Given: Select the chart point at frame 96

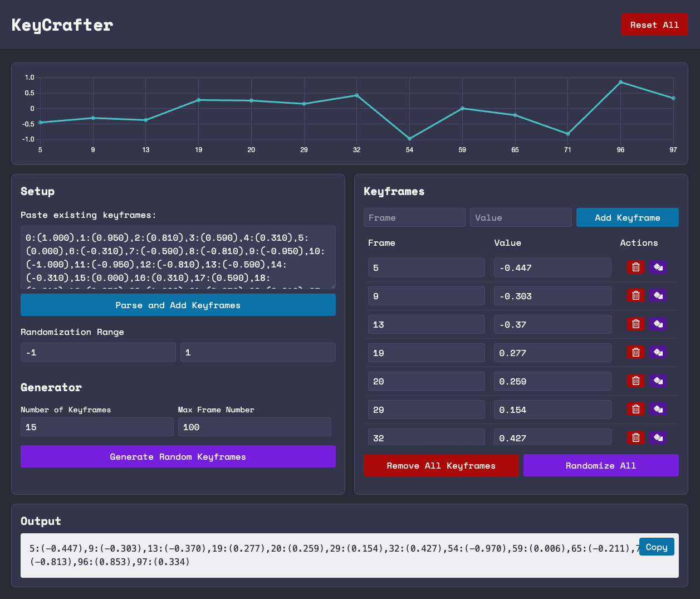Looking at the screenshot, I should 620,82.
